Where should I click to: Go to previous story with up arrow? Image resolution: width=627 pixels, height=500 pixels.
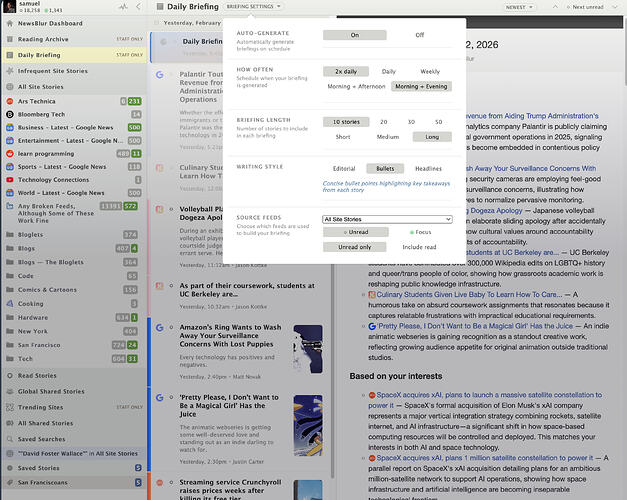[555, 7]
